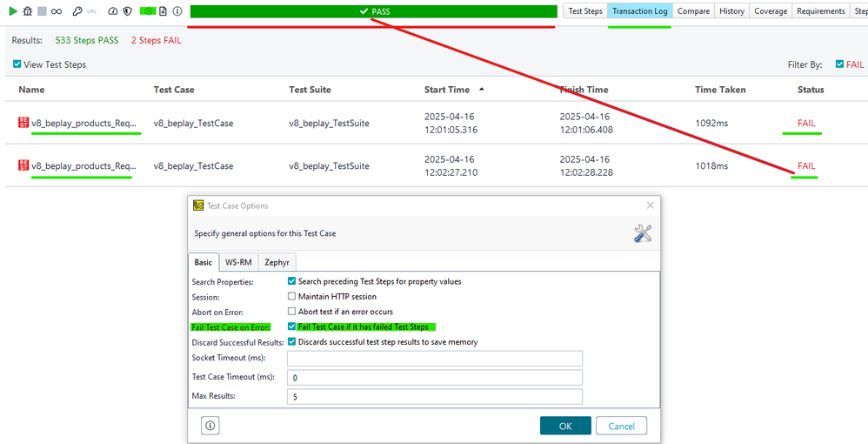Click the Cancel button in the dialog
Image resolution: width=868 pixels, height=444 pixels.
pyautogui.click(x=621, y=426)
